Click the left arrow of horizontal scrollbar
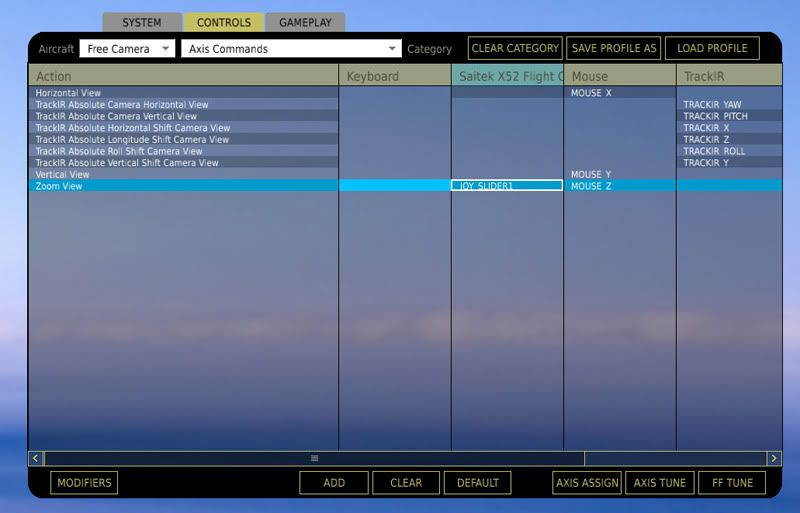This screenshot has height=513, width=800. click(x=36, y=458)
